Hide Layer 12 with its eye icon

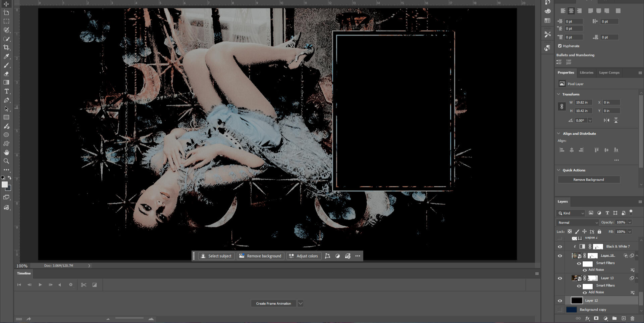[x=560, y=301]
